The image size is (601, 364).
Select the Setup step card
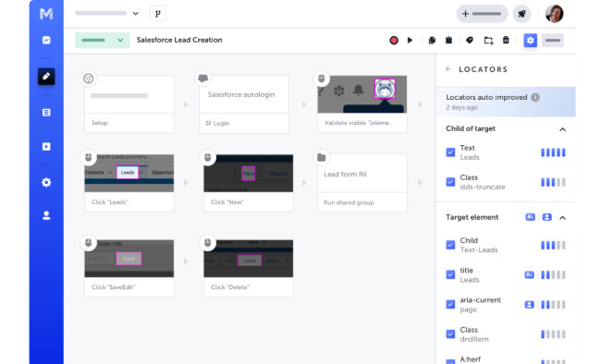[129, 103]
